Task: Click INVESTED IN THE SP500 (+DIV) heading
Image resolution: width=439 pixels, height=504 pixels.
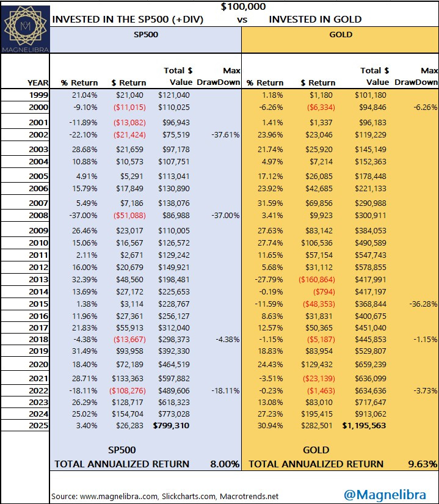Action: coord(128,20)
